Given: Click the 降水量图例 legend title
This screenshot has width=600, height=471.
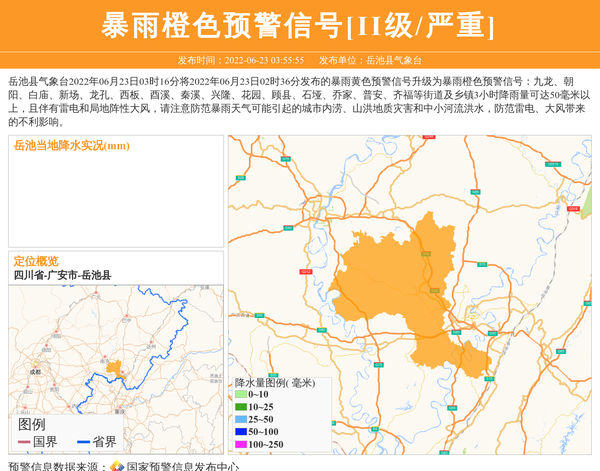Looking at the screenshot, I should [x=274, y=382].
